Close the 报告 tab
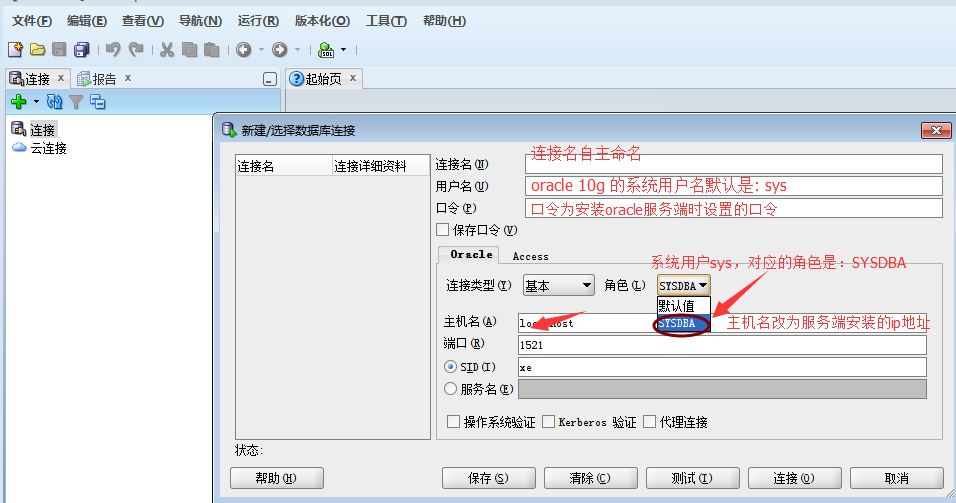 (x=127, y=78)
